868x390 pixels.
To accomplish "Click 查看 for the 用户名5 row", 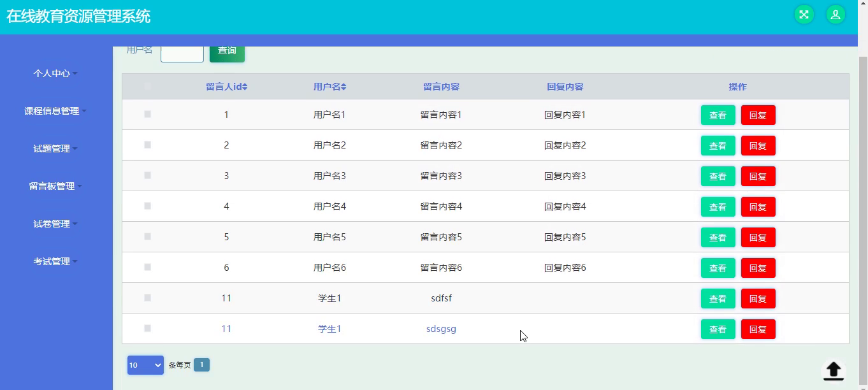I will click(718, 238).
